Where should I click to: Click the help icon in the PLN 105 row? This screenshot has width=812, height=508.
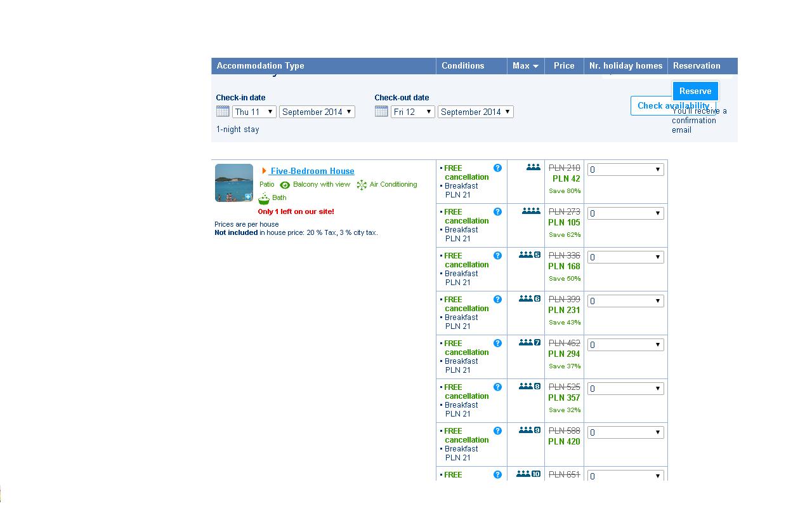pyautogui.click(x=497, y=212)
